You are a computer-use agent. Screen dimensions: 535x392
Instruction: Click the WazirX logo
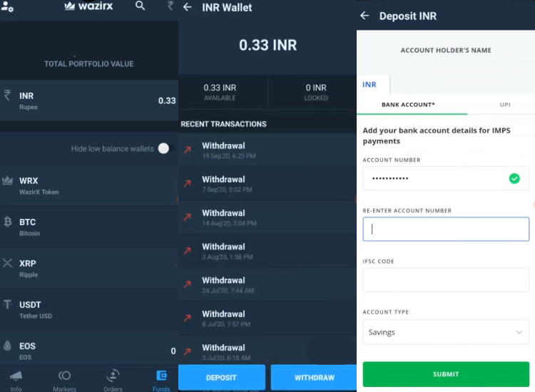tap(88, 6)
